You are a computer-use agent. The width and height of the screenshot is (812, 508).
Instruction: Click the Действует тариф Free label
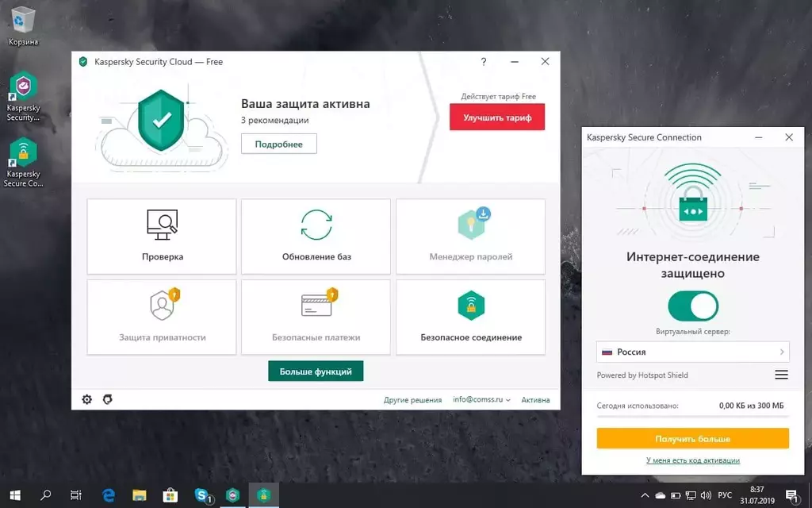(498, 96)
